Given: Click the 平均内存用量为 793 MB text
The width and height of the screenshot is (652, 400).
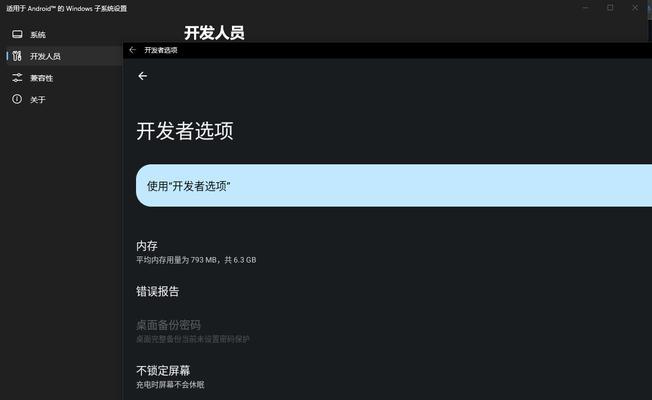Looking at the screenshot, I should coord(176,260).
